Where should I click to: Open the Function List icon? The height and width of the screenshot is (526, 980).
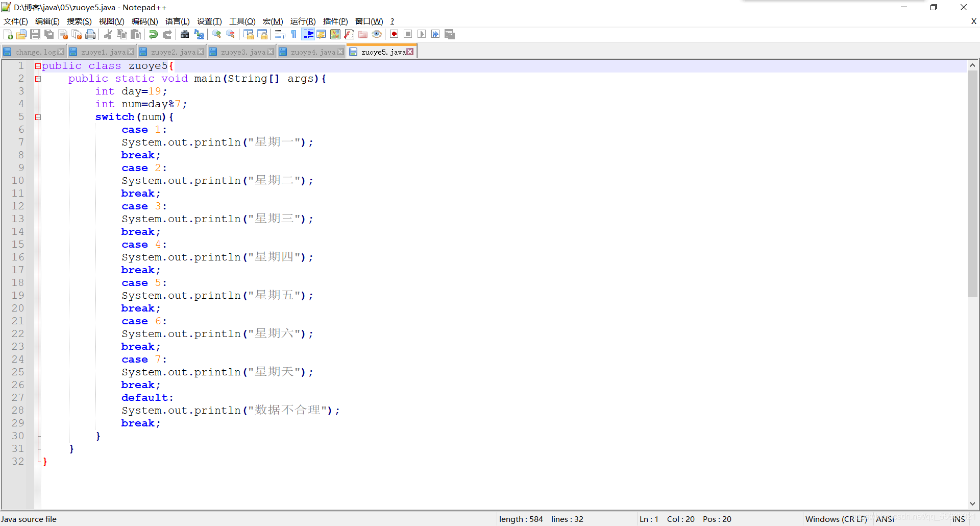coord(349,34)
